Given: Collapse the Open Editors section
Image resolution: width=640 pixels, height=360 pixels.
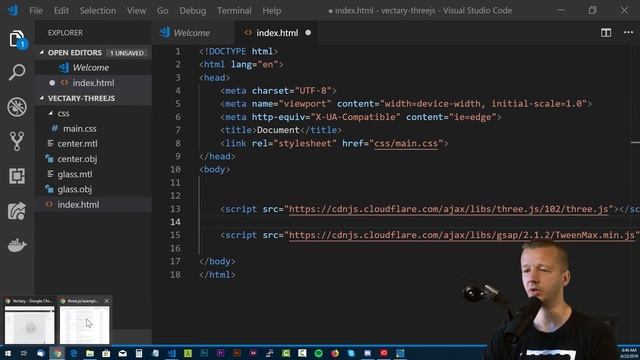Looking at the screenshot, I should (42, 53).
